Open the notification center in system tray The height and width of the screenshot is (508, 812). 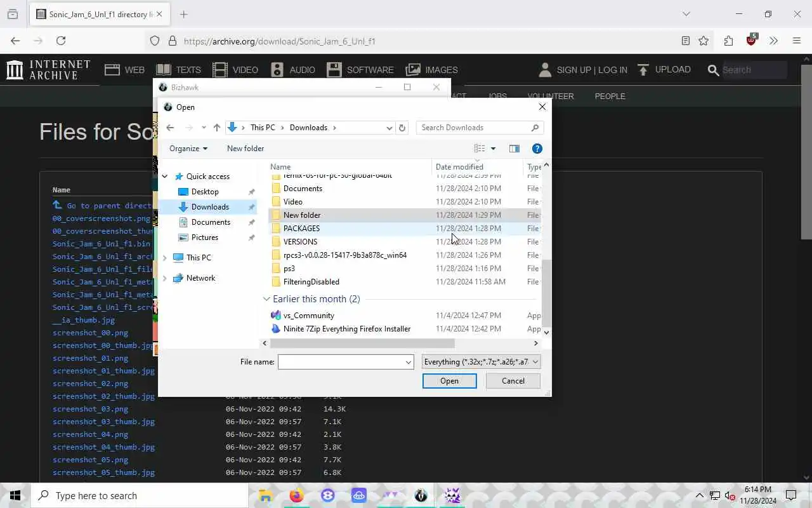coord(791,495)
